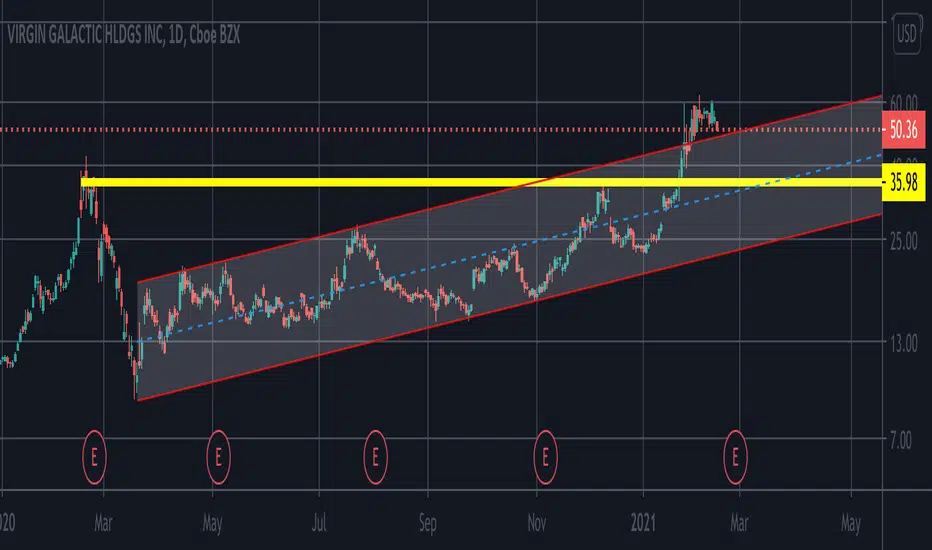Click the earnings marker near March 2021
The height and width of the screenshot is (550, 932).
[x=735, y=457]
